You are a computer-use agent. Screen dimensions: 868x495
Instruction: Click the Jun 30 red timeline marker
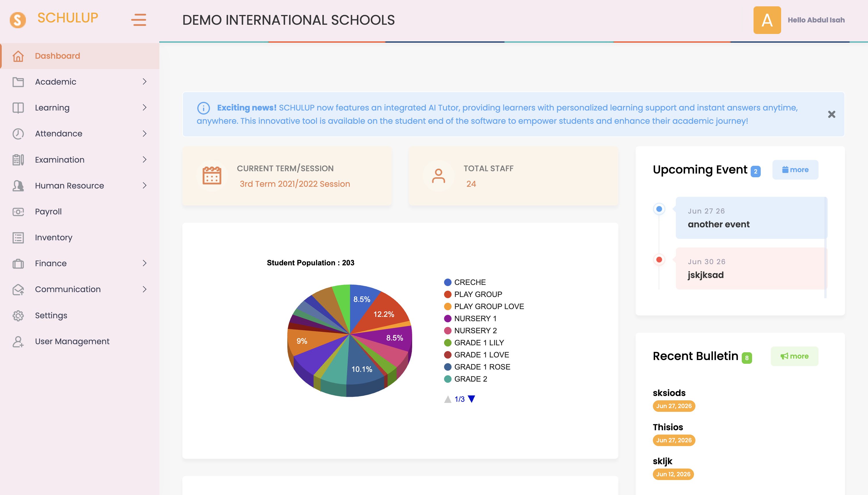[x=659, y=260]
